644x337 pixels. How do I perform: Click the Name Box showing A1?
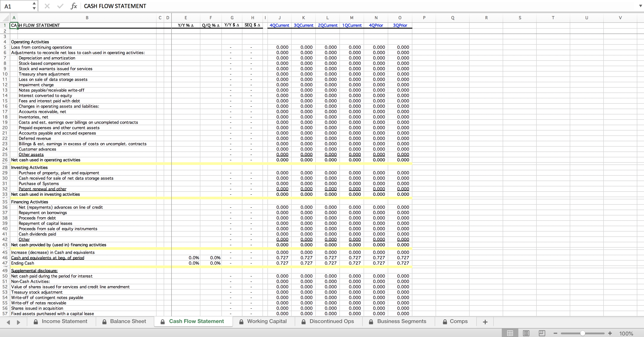[16, 6]
